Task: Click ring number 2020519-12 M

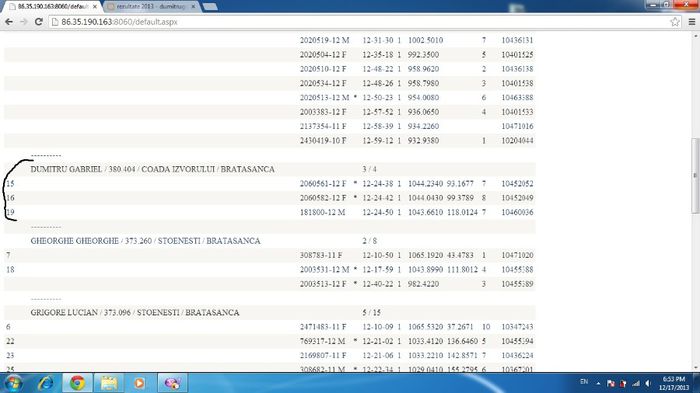Action: 324,40
